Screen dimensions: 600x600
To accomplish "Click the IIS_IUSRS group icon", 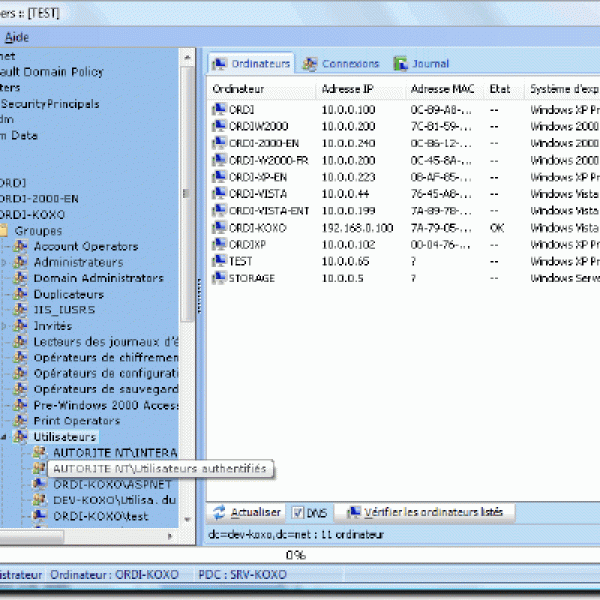I will (21, 310).
